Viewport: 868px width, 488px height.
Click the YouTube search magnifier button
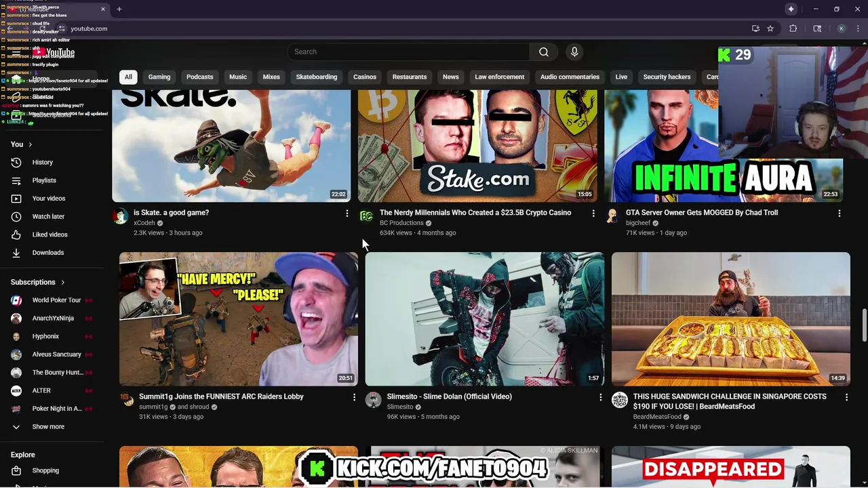pos(543,52)
